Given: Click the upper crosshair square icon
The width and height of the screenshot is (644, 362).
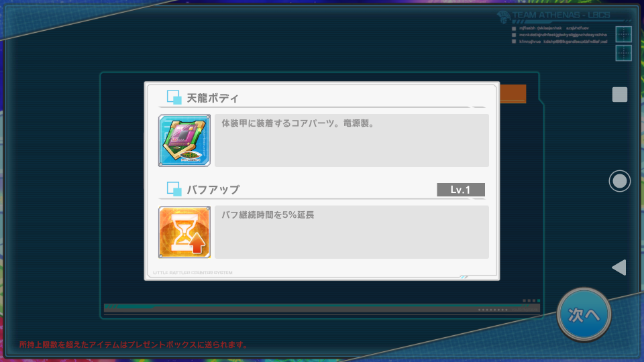Looking at the screenshot, I should 623,34.
